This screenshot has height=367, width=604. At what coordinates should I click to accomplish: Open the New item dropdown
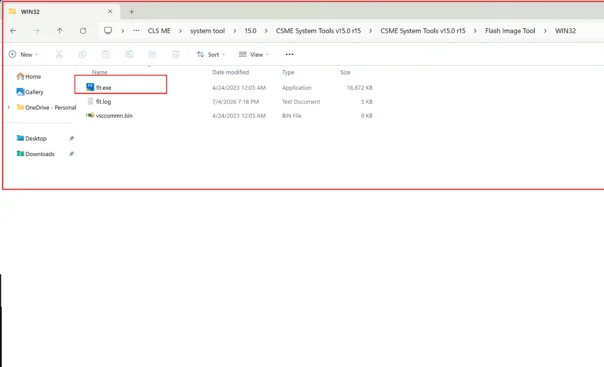click(x=23, y=54)
